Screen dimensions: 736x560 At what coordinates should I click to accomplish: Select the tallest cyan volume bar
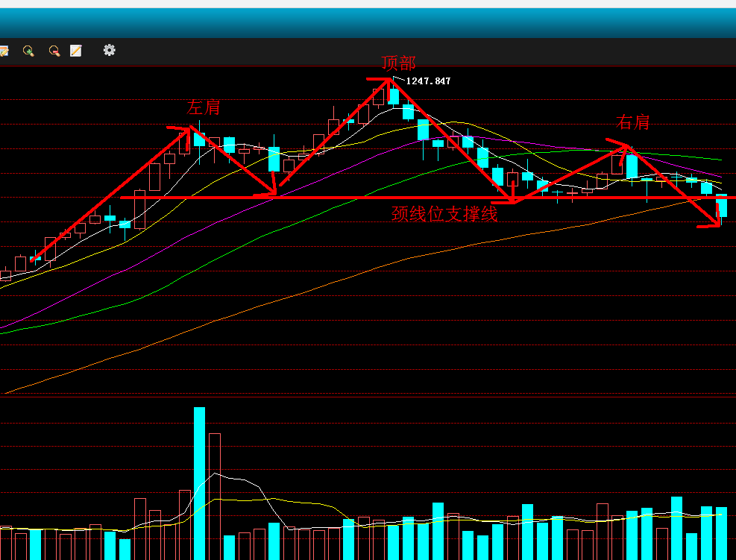(200, 483)
